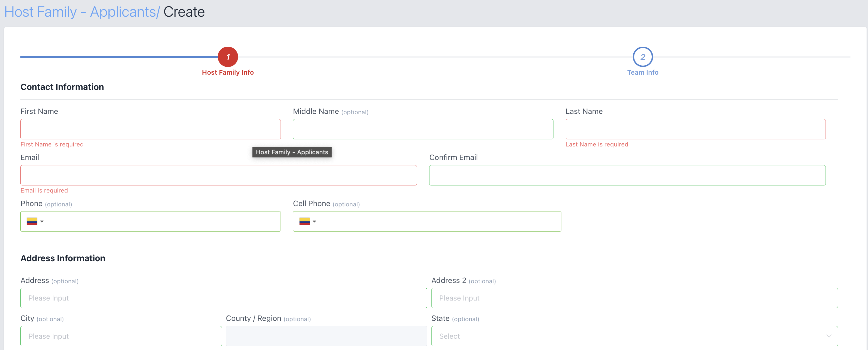Click the County / Region field
The image size is (868, 350).
point(326,336)
